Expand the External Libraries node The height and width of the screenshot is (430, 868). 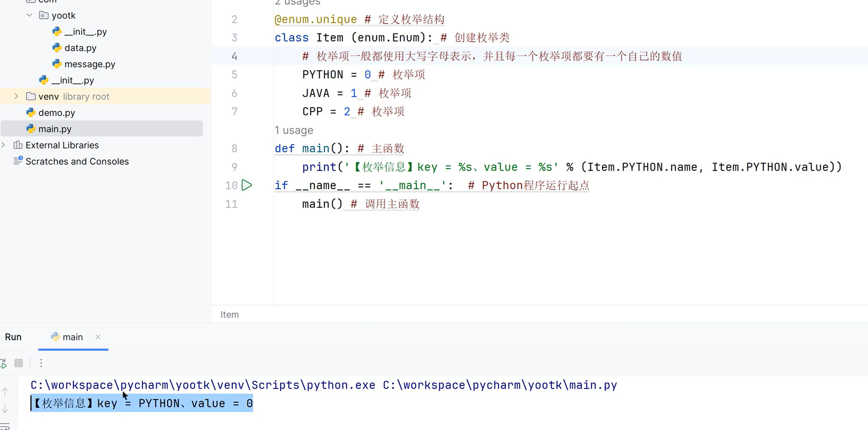(4, 145)
